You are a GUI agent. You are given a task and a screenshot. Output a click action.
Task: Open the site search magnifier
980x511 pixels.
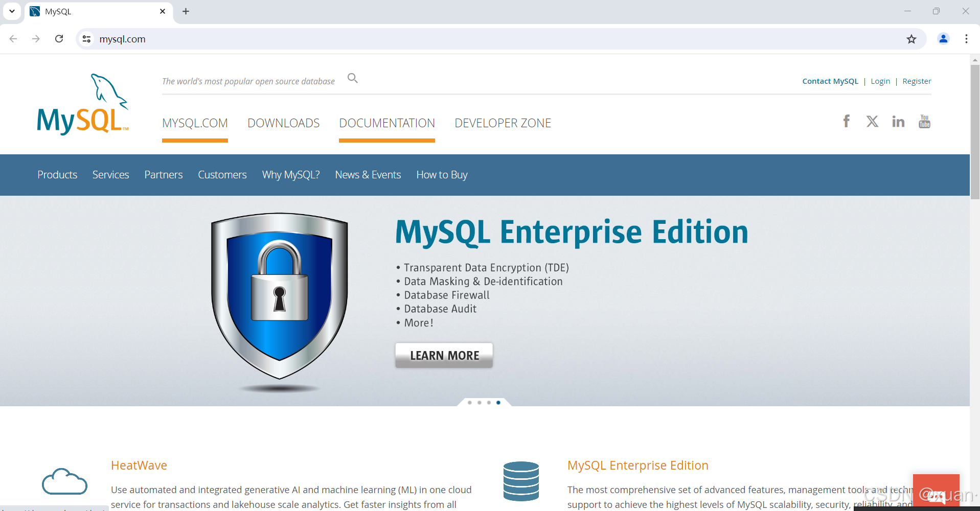click(352, 78)
